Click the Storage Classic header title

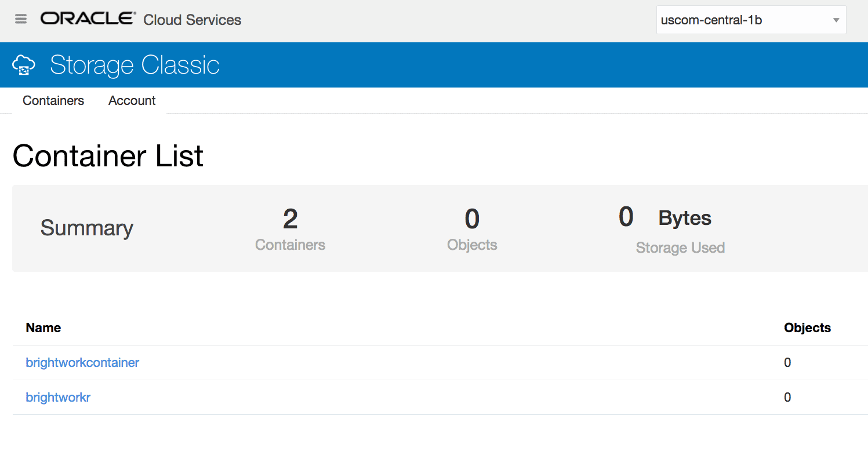135,65
